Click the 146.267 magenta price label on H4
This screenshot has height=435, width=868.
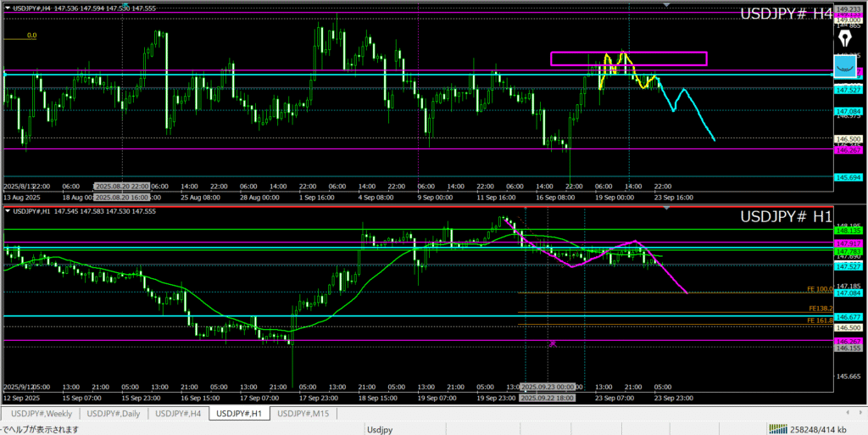[x=849, y=150]
